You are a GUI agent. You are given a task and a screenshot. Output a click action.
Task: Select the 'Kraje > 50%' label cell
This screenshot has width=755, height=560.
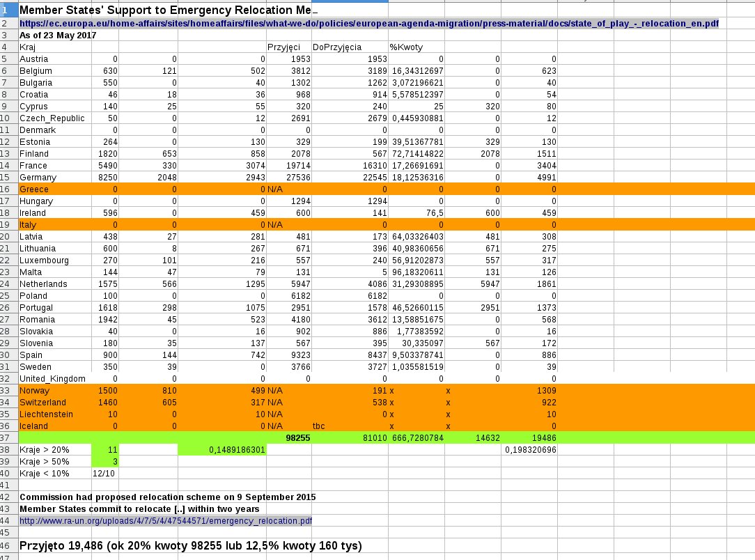click(56, 461)
